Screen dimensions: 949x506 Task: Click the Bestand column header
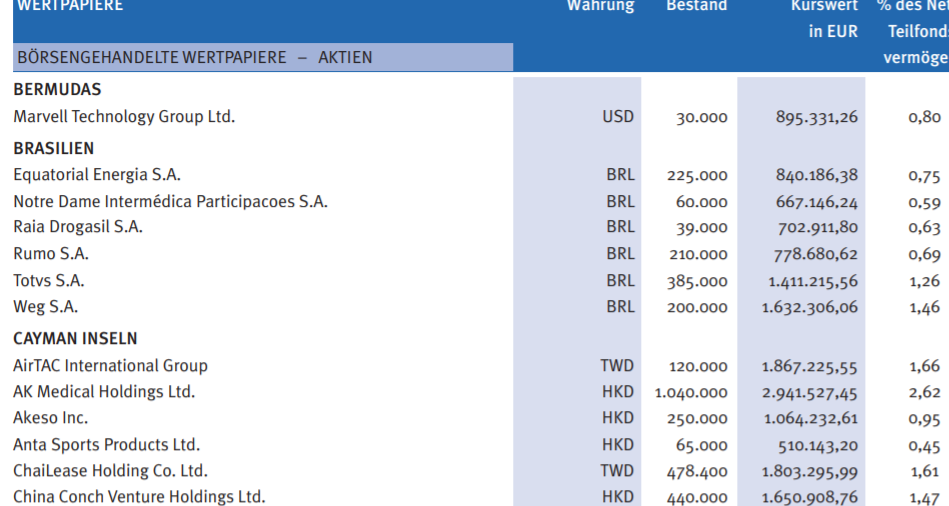(696, 7)
